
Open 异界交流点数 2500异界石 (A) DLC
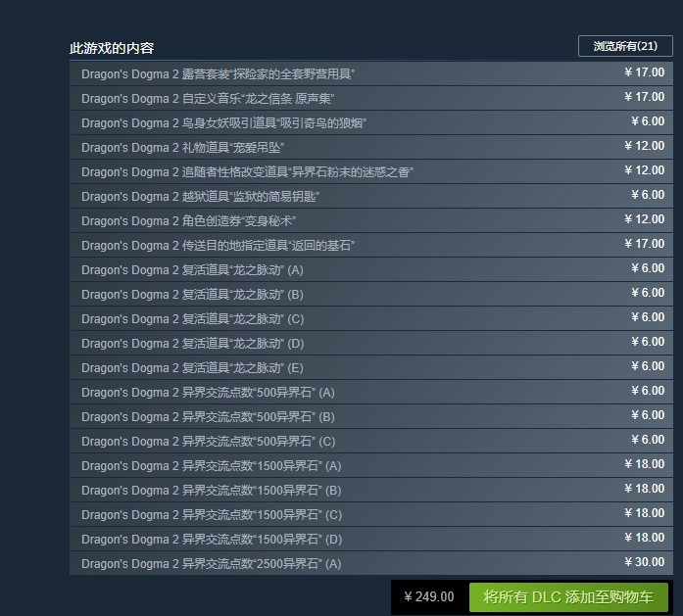coord(211,563)
